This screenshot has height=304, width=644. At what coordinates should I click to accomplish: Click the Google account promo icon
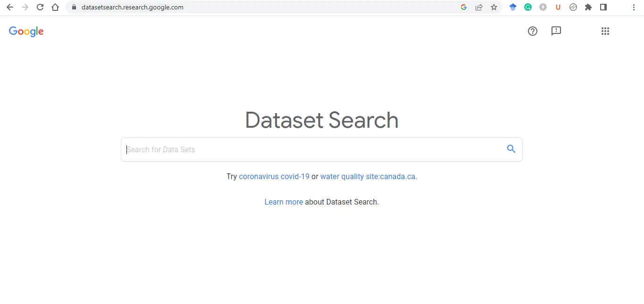pyautogui.click(x=464, y=7)
